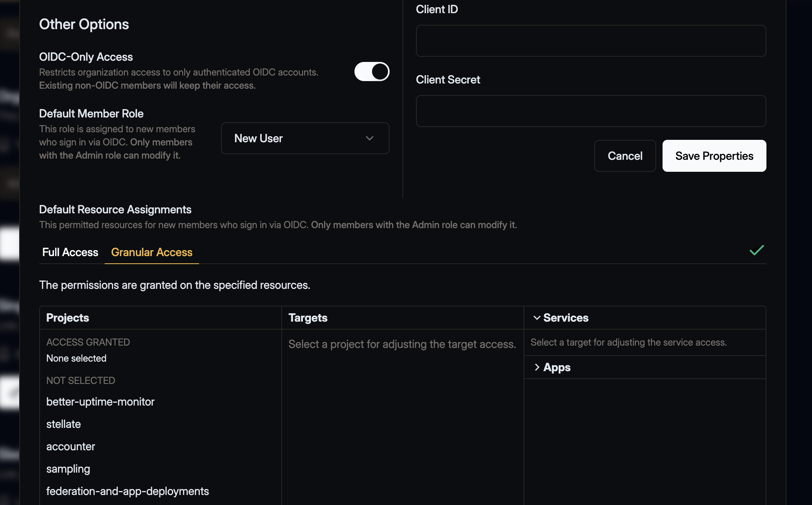Switch to the Full Access tab
The width and height of the screenshot is (812, 505).
(x=70, y=252)
